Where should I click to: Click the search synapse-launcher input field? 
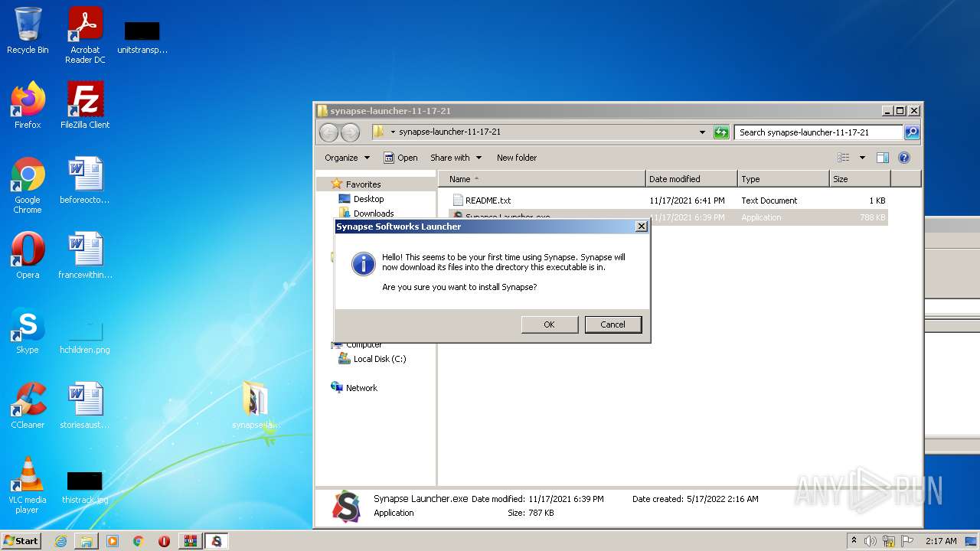pos(818,132)
